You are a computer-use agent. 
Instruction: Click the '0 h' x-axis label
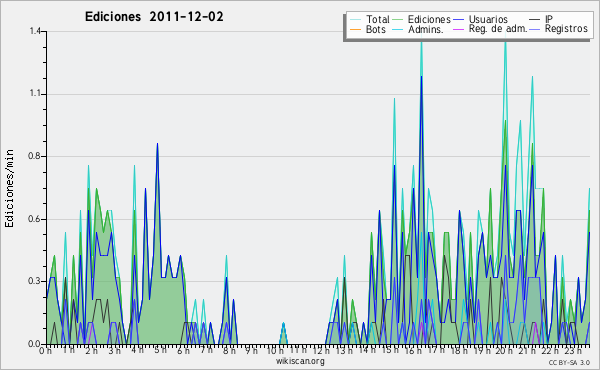point(45,350)
